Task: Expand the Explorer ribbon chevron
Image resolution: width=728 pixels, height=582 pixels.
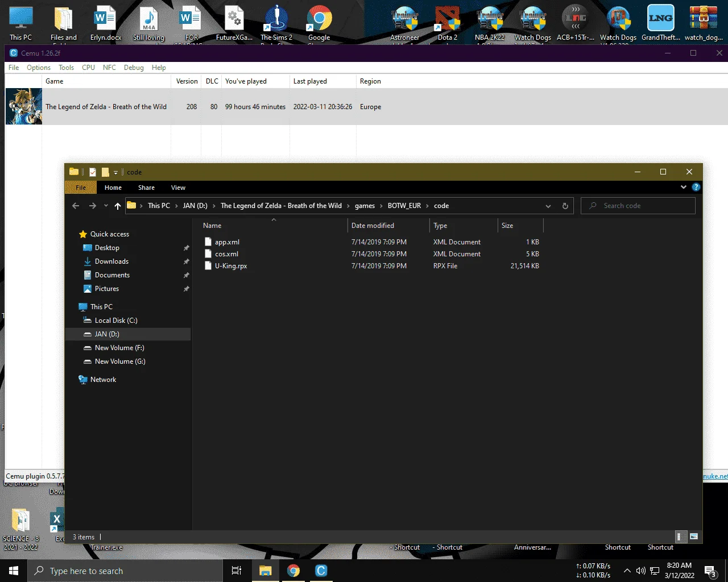Action: point(683,187)
